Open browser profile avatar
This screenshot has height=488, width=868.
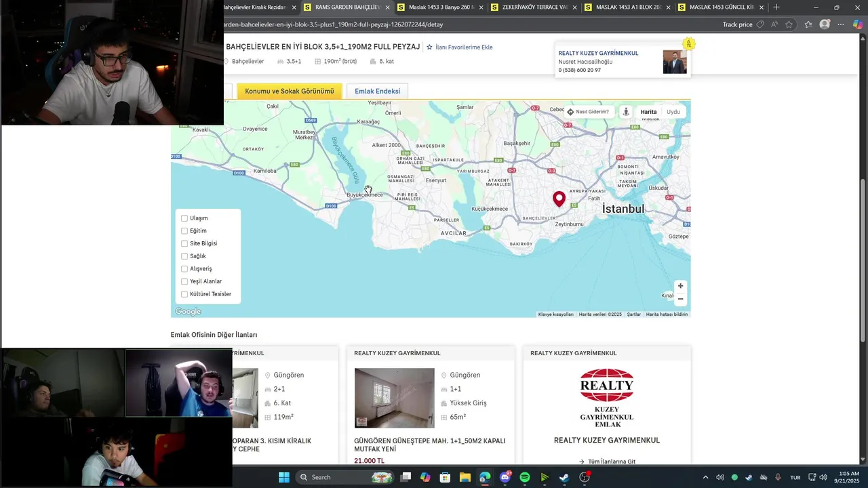825,24
